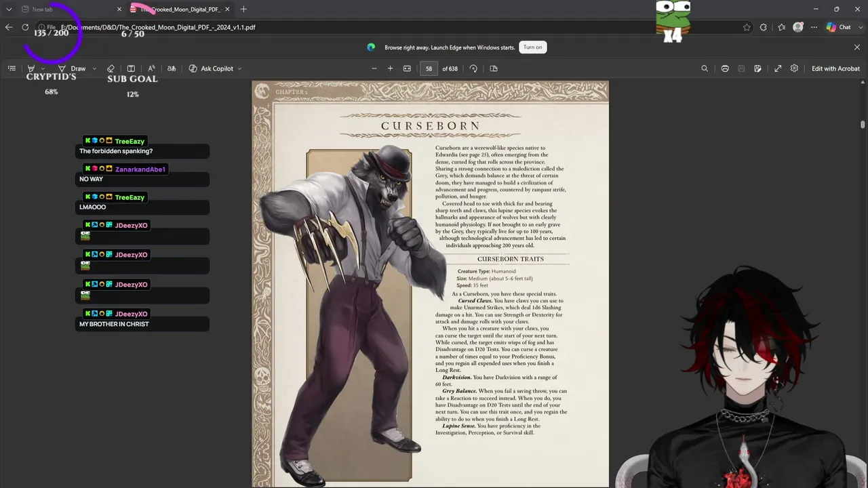Viewport: 868px width, 488px height.
Task: Rotate the PDF page
Action: point(473,68)
